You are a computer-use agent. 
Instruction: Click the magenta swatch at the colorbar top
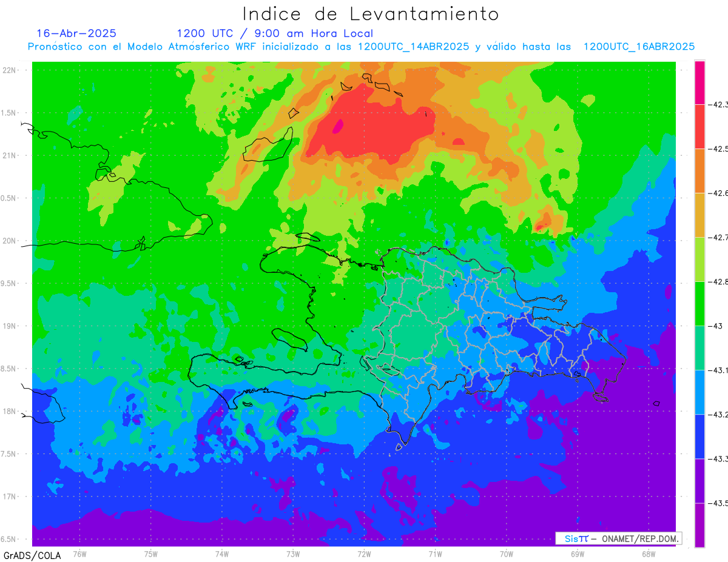(699, 82)
